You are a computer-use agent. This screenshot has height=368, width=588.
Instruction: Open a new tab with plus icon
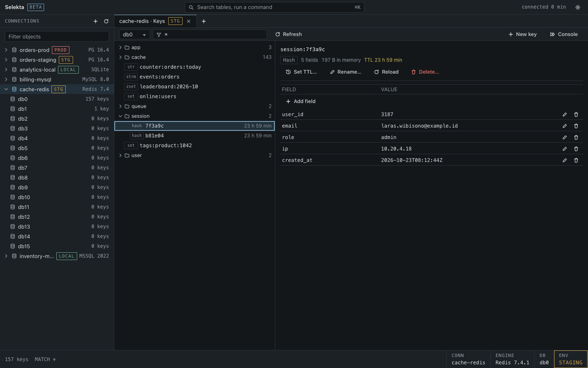point(204,21)
